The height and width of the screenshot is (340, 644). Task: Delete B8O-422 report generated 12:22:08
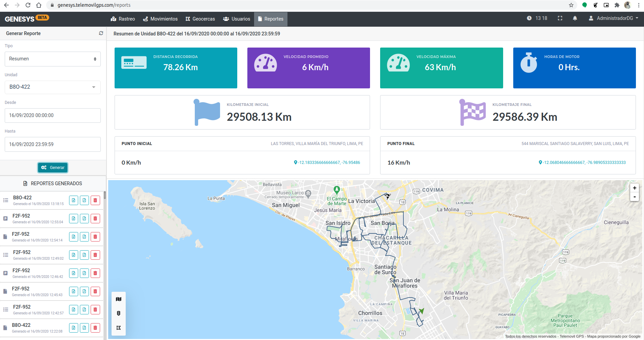(x=95, y=328)
